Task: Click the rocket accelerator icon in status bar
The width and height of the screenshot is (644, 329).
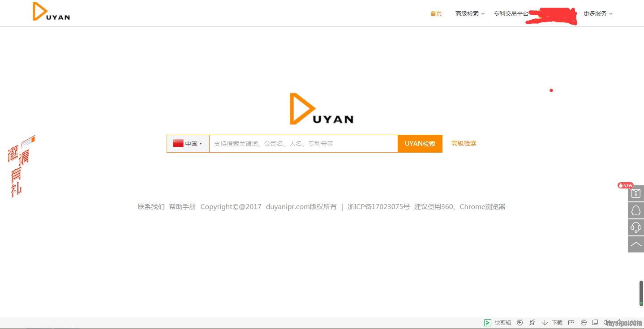Action: 532,322
